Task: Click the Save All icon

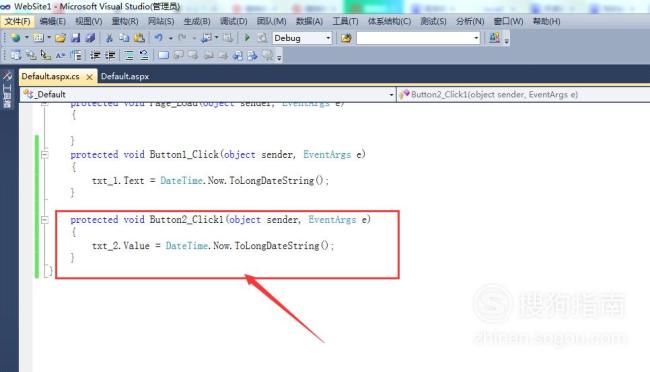Action: (90, 38)
